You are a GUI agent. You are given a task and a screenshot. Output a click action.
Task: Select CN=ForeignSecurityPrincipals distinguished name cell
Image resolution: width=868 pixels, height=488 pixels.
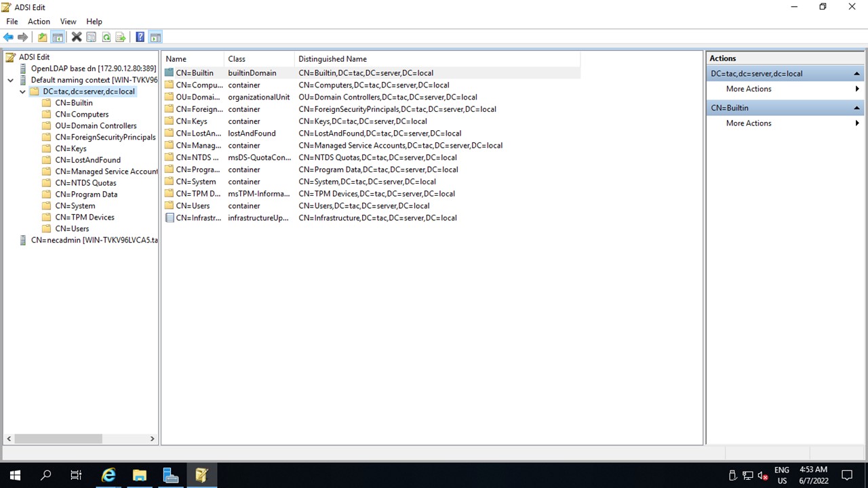(397, 109)
